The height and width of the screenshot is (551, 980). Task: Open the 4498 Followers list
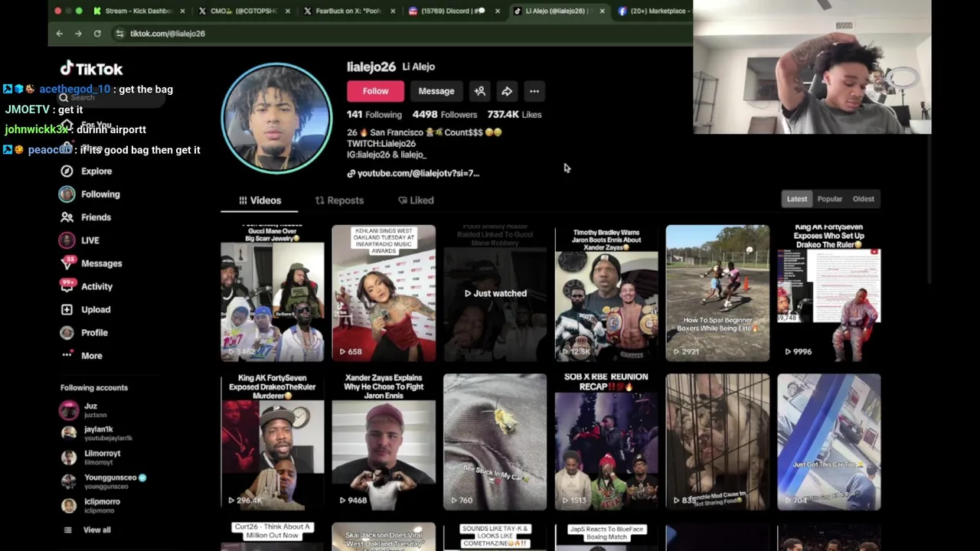(445, 115)
